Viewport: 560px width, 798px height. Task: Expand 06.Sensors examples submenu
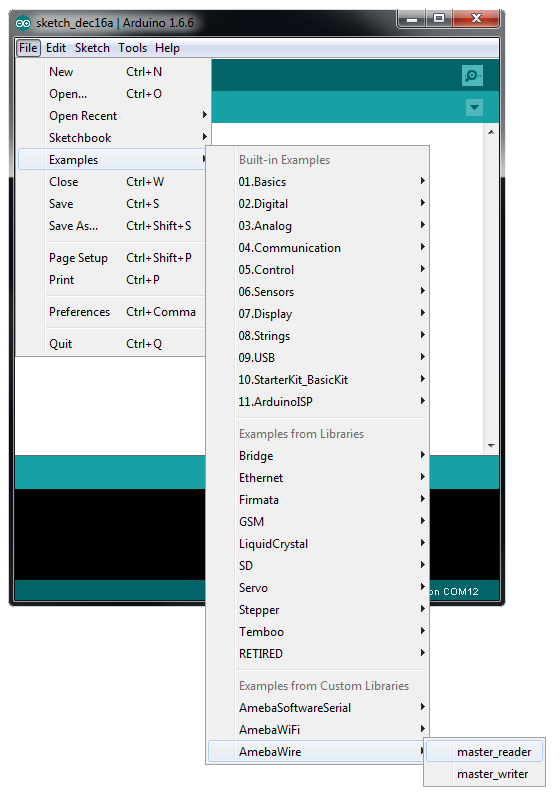pos(318,292)
